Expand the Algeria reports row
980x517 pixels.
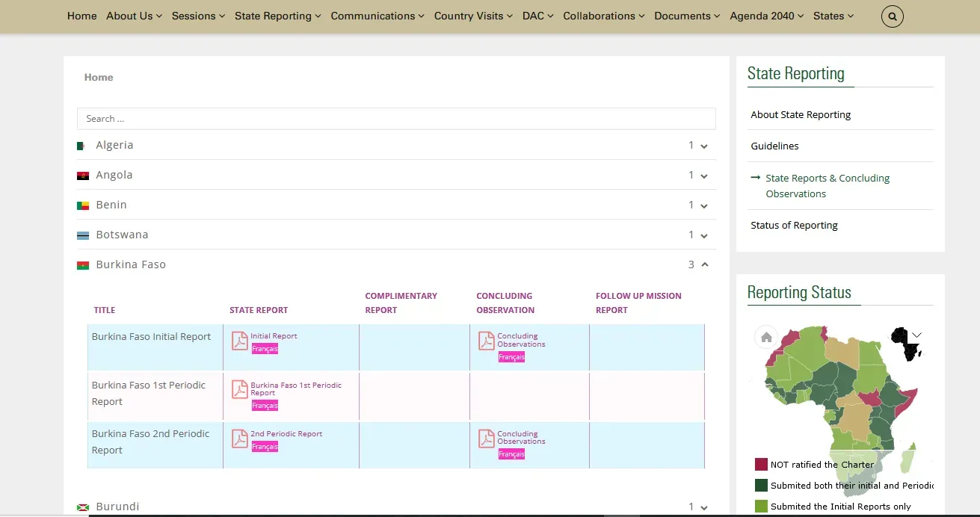pos(704,146)
